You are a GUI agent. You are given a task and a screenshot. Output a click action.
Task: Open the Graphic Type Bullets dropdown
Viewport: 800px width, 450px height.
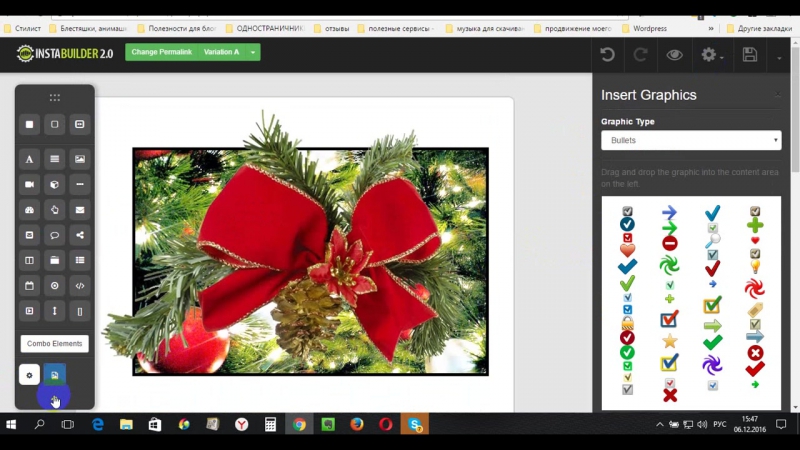tap(691, 140)
